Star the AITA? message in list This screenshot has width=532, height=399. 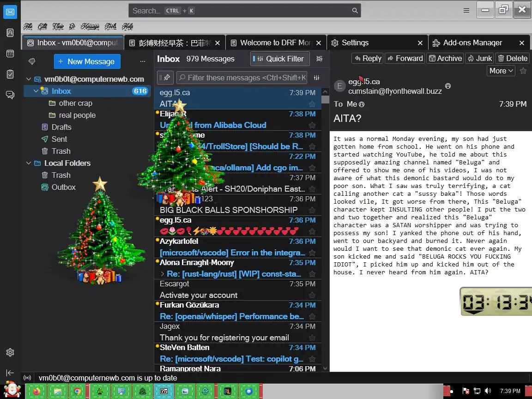pos(312,104)
